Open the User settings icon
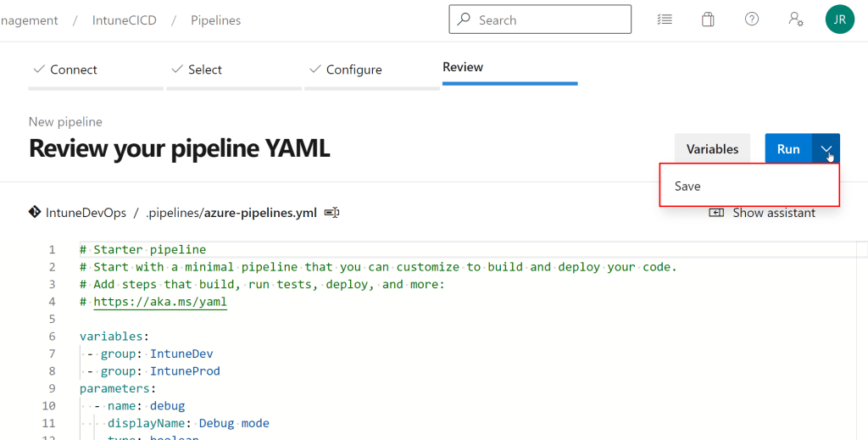868x440 pixels. point(796,19)
